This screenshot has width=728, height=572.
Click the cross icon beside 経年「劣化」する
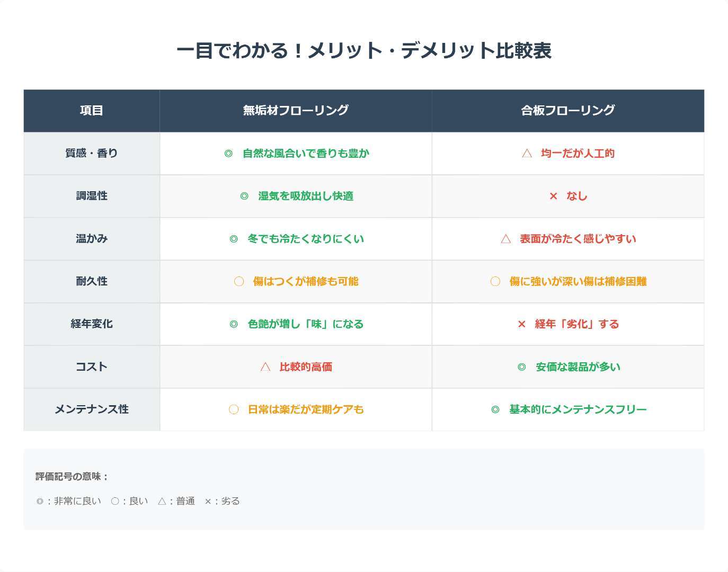522,324
